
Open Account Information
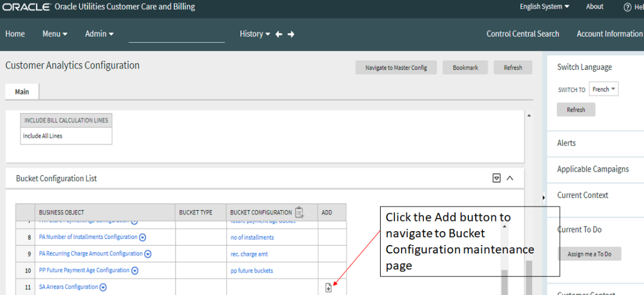tap(610, 34)
